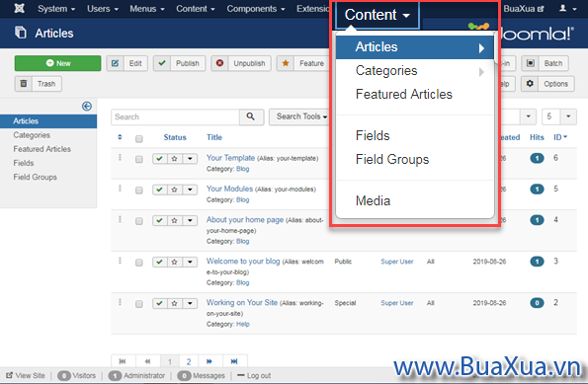The height and width of the screenshot is (384, 588).
Task: Select Featured Articles in the left sidebar
Action: coord(42,149)
